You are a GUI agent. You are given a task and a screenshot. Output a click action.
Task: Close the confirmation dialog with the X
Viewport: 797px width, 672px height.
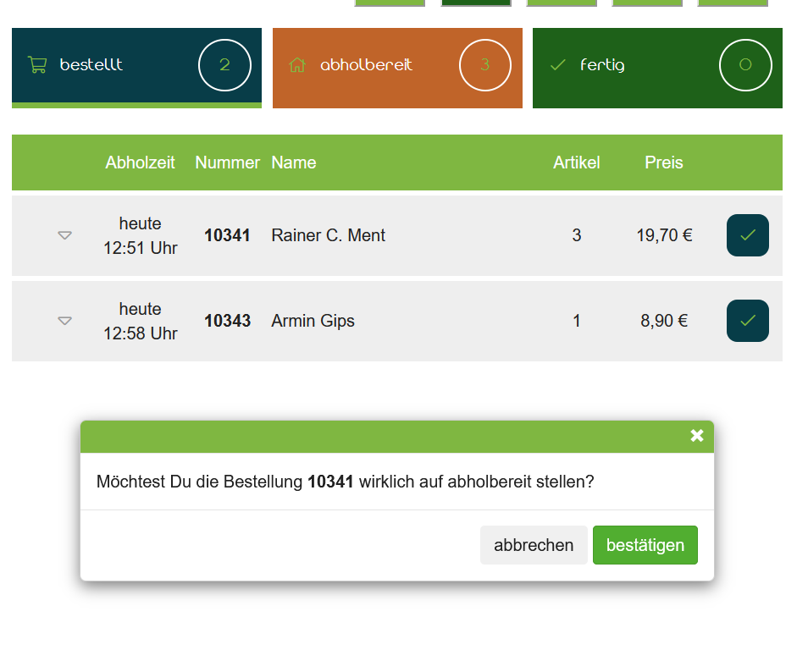tap(696, 436)
